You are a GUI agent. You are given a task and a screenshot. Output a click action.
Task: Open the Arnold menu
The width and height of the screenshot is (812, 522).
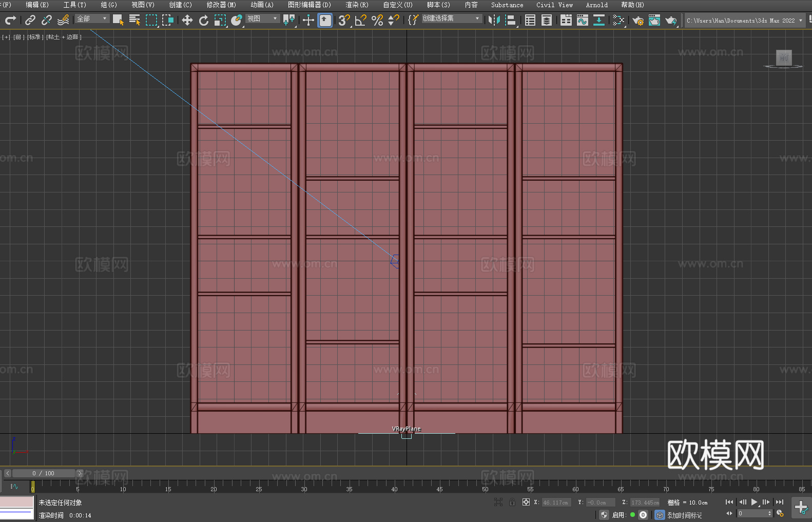[x=597, y=5]
